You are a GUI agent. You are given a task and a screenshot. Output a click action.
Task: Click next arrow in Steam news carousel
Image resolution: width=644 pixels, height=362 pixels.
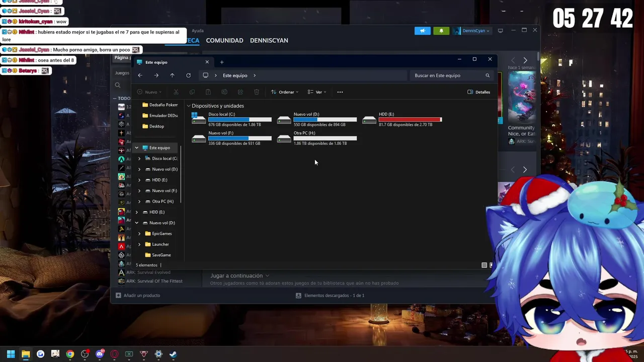pyautogui.click(x=525, y=60)
